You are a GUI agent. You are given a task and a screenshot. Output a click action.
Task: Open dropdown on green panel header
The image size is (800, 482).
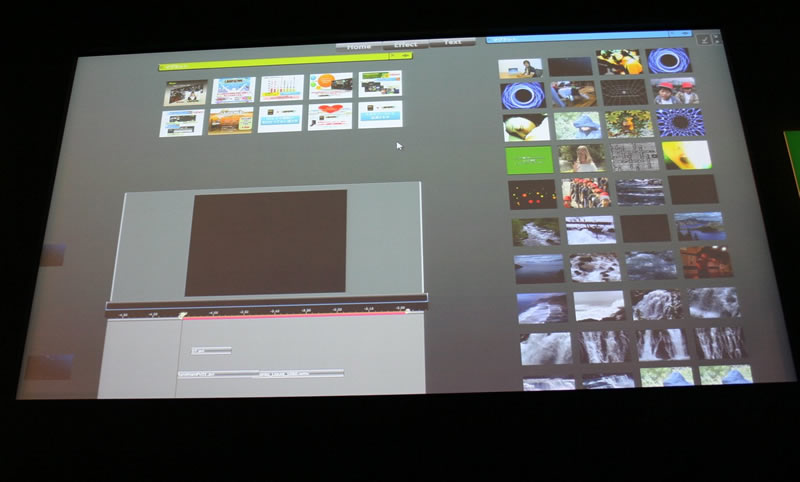click(x=400, y=56)
